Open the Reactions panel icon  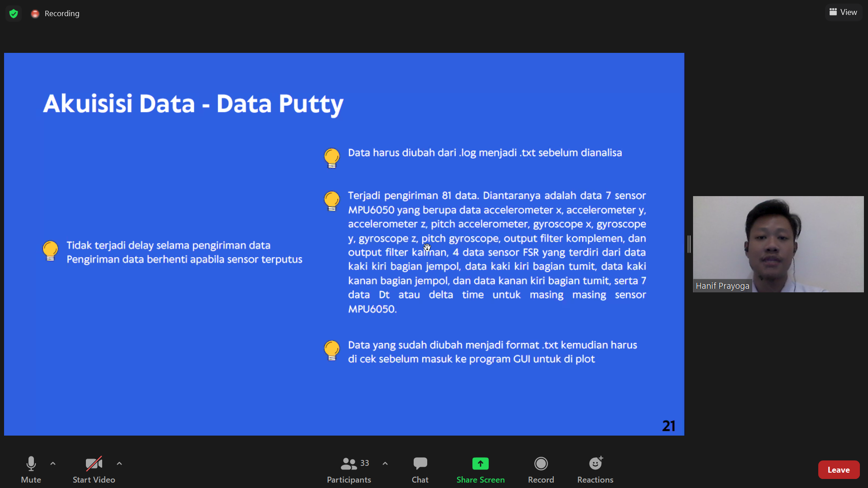click(x=595, y=464)
